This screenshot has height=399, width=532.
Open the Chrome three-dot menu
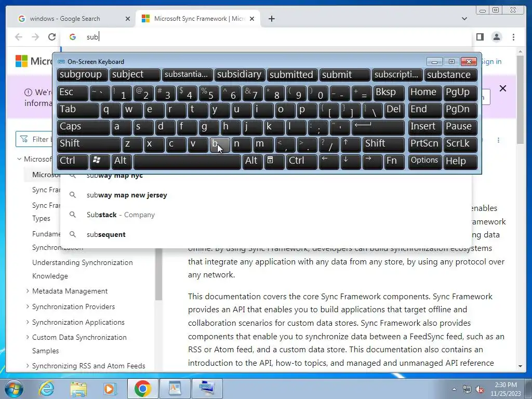click(513, 37)
